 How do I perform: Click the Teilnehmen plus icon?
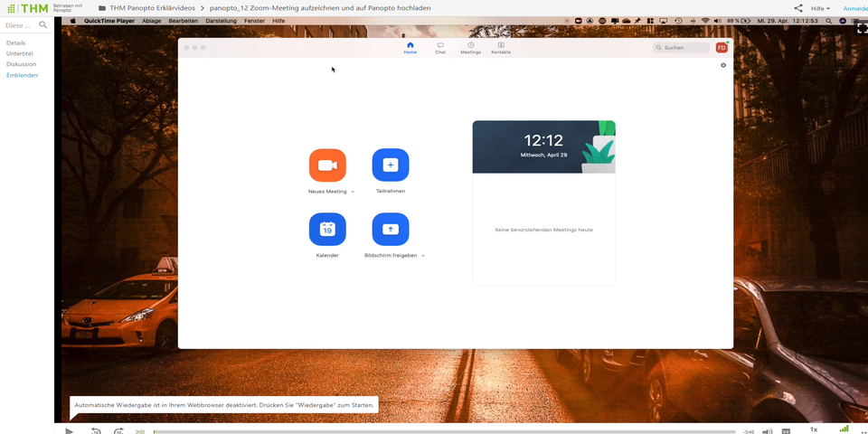[391, 165]
